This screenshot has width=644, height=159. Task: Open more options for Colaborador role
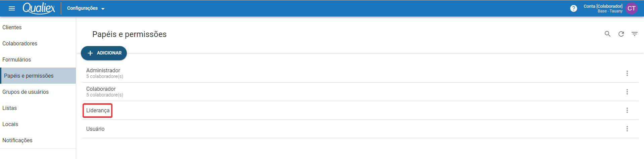pos(627,92)
